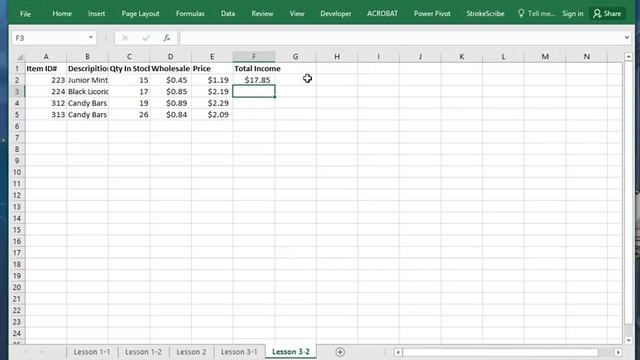Select column N header
The height and width of the screenshot is (360, 640).
coord(587,56)
